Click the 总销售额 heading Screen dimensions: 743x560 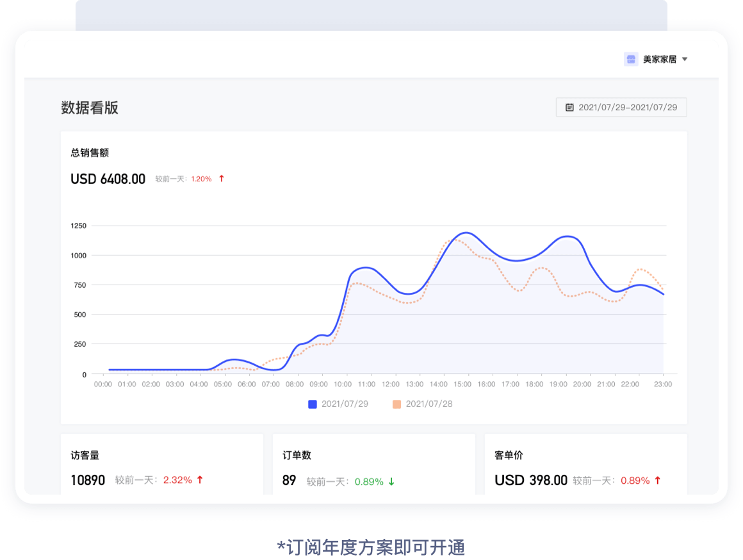point(90,152)
